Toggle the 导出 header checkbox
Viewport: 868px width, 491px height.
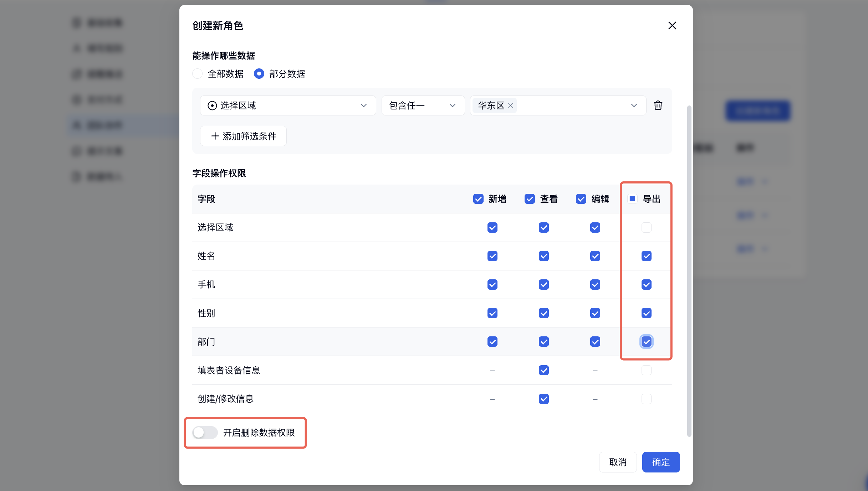click(x=632, y=199)
